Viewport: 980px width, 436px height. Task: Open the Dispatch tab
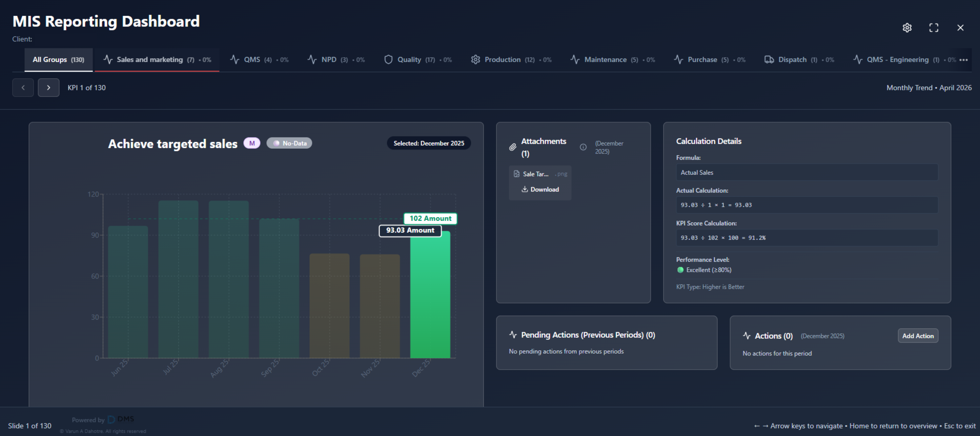click(x=799, y=60)
